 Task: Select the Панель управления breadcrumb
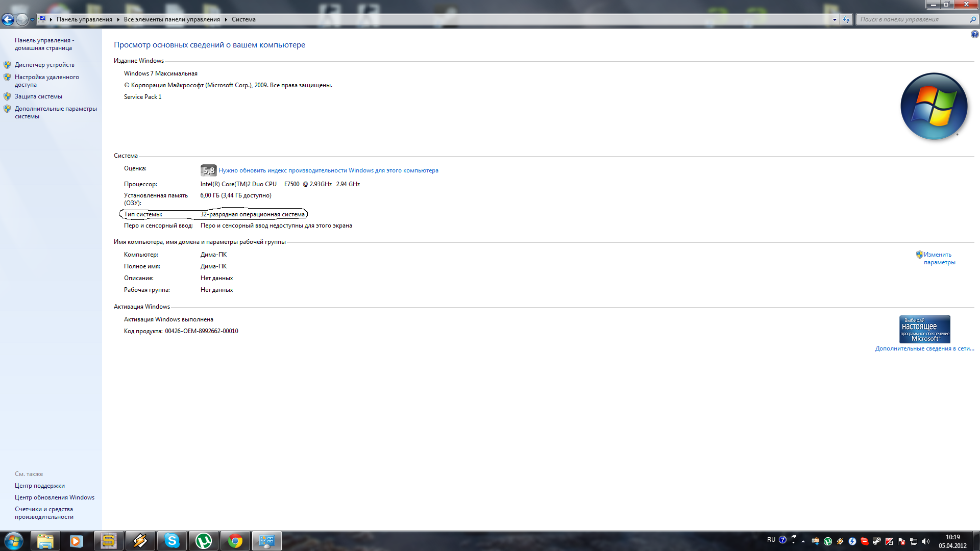(84, 19)
